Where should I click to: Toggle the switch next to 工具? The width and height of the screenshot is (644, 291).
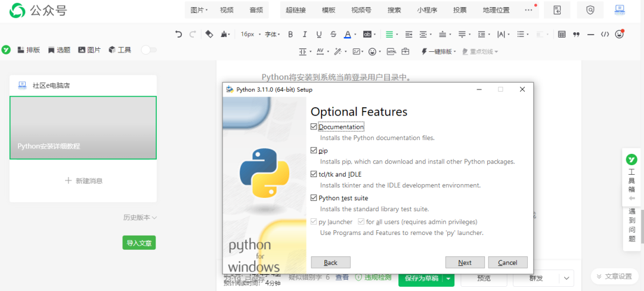pyautogui.click(x=148, y=49)
